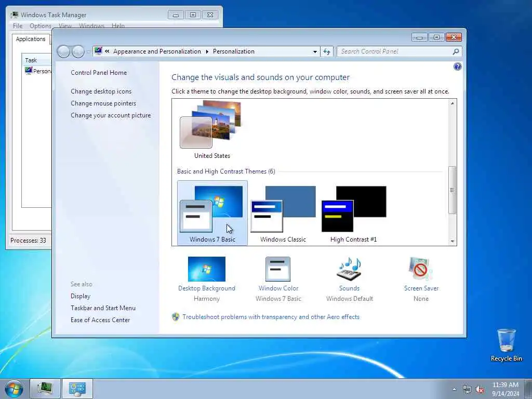Open the Help menu in Task Manager

(x=118, y=26)
